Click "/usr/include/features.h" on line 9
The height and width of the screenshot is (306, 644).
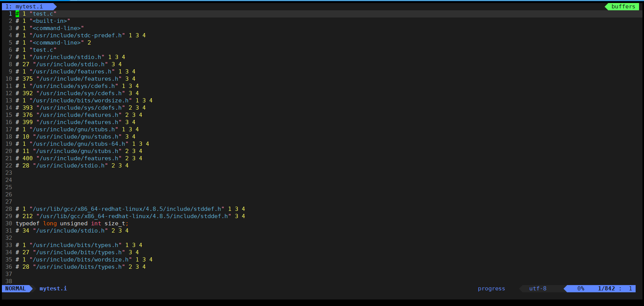coord(72,72)
